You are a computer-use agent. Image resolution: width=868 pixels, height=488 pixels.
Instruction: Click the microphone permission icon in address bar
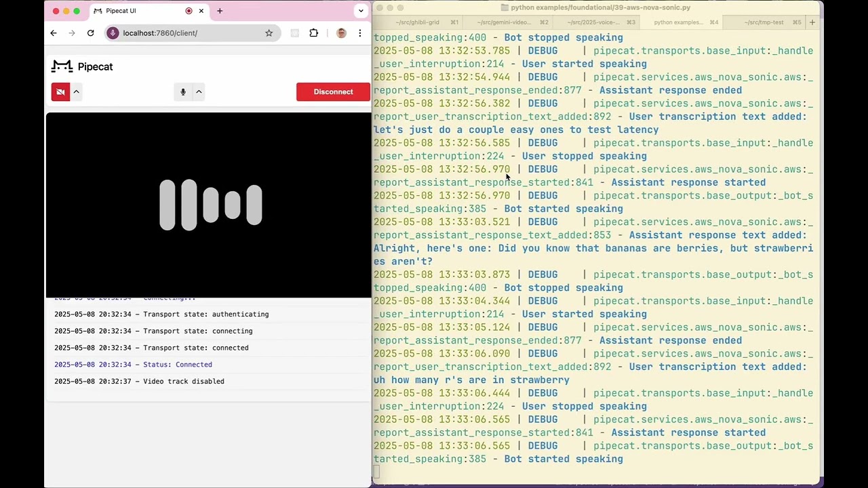click(x=113, y=33)
